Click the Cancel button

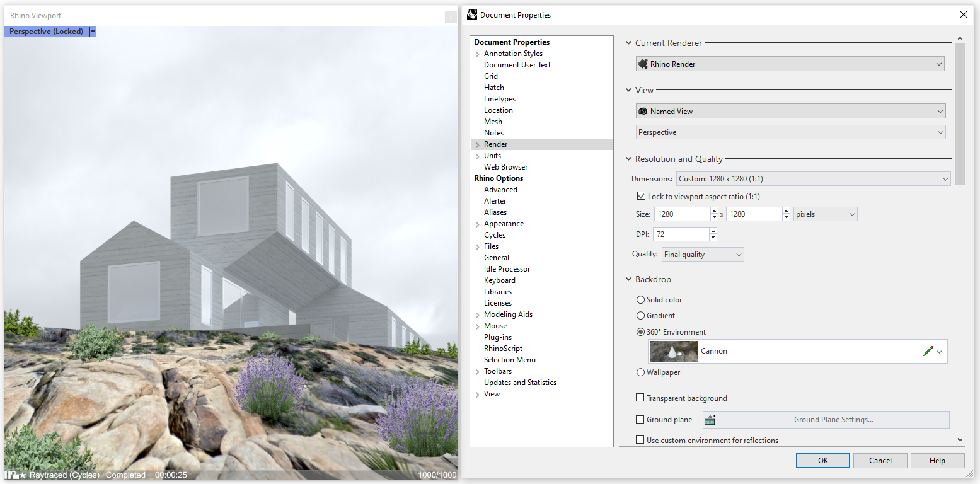coord(880,461)
